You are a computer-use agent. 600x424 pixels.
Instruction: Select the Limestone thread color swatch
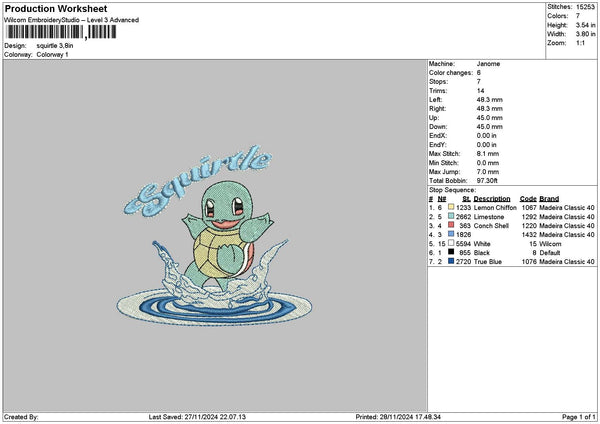[452, 215]
